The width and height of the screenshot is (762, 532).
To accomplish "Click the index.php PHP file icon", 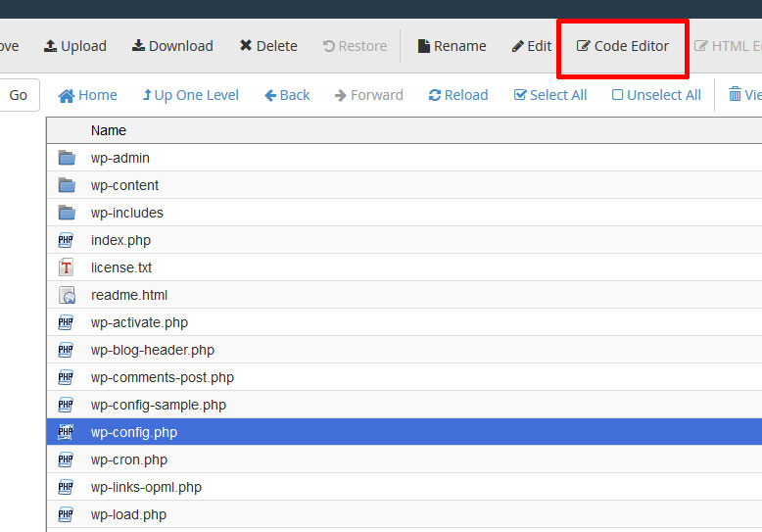I will (x=66, y=240).
